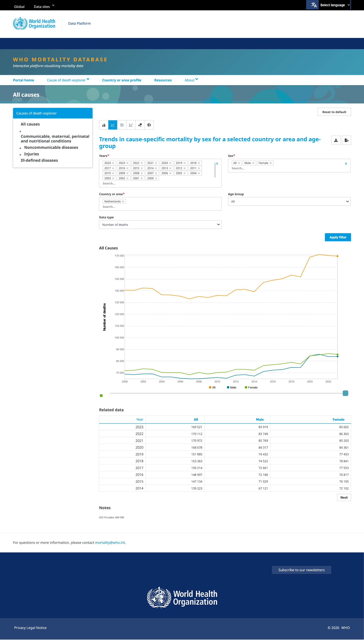Open the globe map view
This screenshot has width=364, height=640.
click(x=149, y=125)
